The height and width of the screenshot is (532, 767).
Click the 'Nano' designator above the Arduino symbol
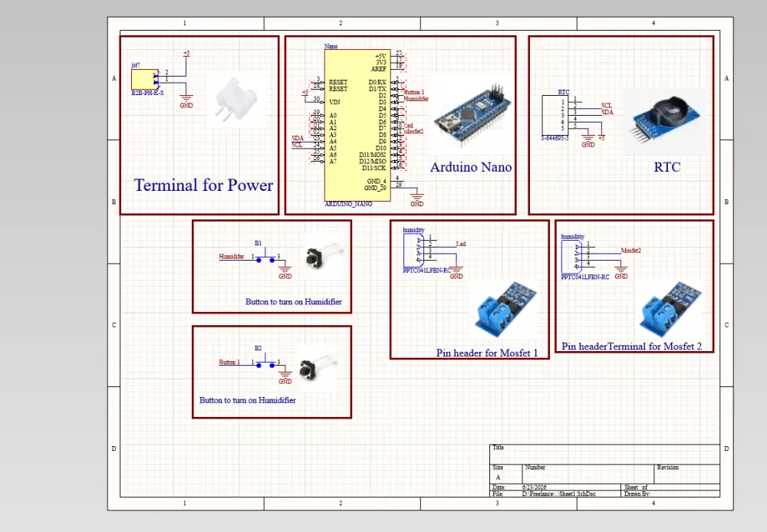pos(331,46)
